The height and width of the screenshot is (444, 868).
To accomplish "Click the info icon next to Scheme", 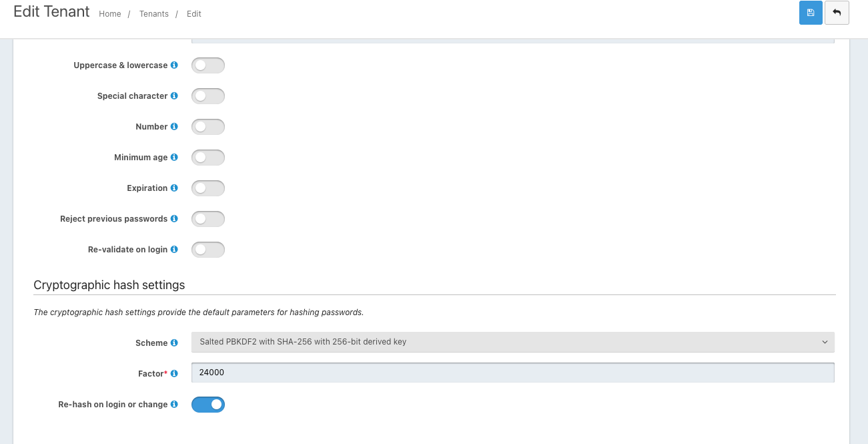I will 174,343.
